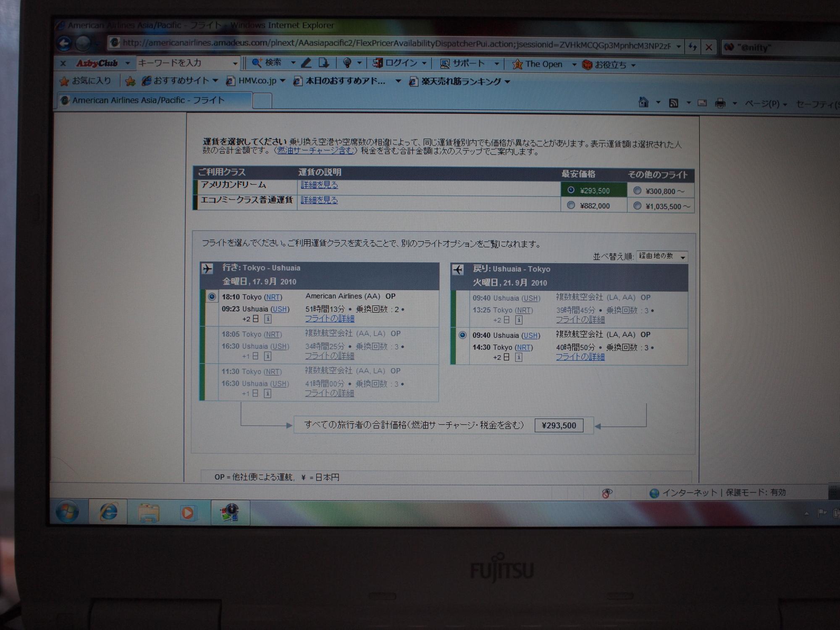Click the IE back navigation arrow
Viewport: 840px width, 630px height.
[64, 43]
